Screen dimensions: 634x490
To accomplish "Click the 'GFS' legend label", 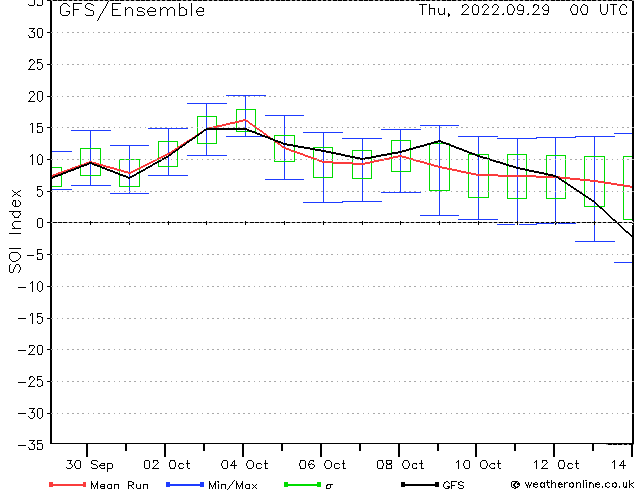I will 453,485.
